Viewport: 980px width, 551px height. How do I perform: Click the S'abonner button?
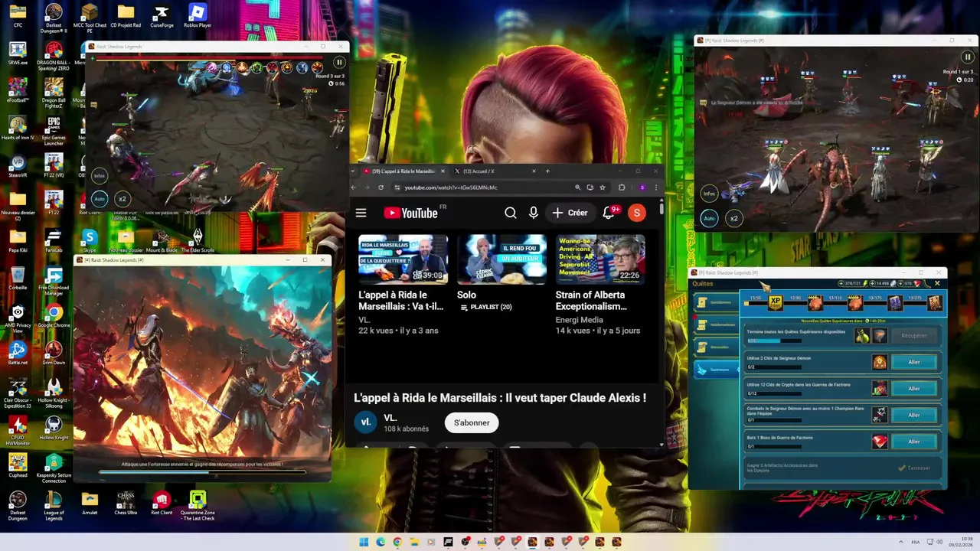tap(472, 422)
